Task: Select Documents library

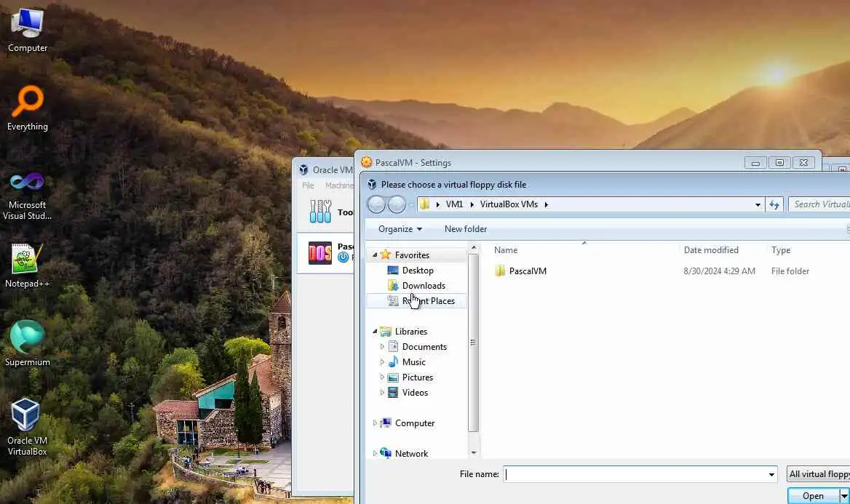Action: coord(424,346)
